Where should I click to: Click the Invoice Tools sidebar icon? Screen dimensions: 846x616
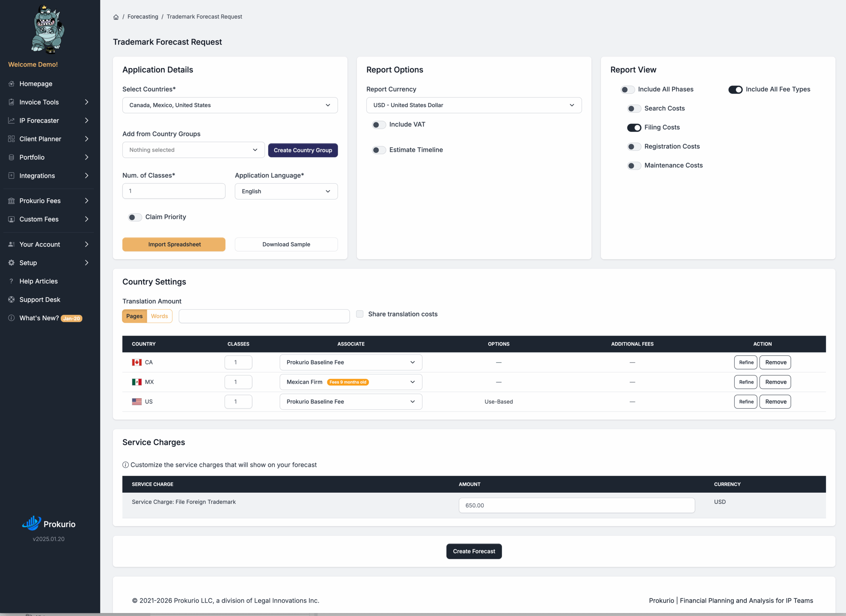pos(12,102)
